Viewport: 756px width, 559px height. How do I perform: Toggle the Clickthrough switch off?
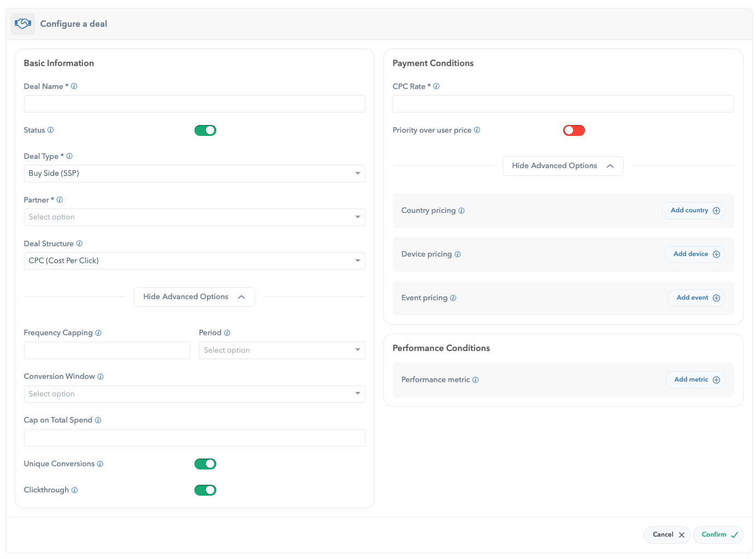205,490
